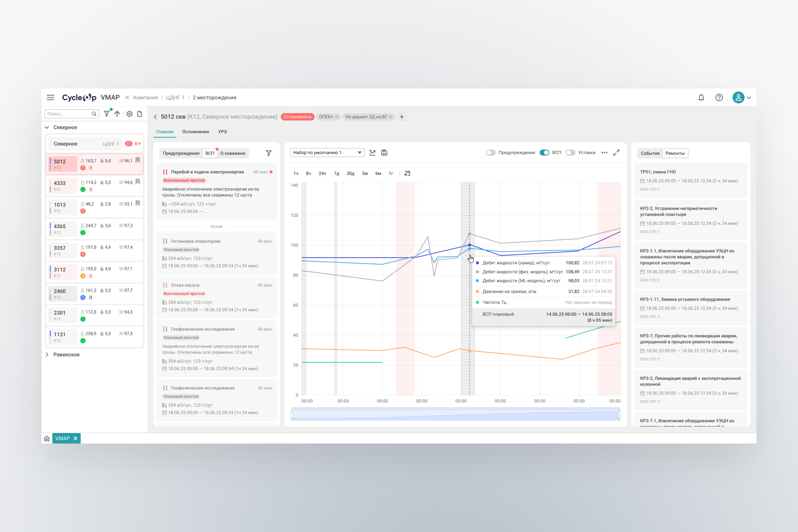Click the help question mark icon
This screenshot has height=532, width=798.
coord(719,98)
